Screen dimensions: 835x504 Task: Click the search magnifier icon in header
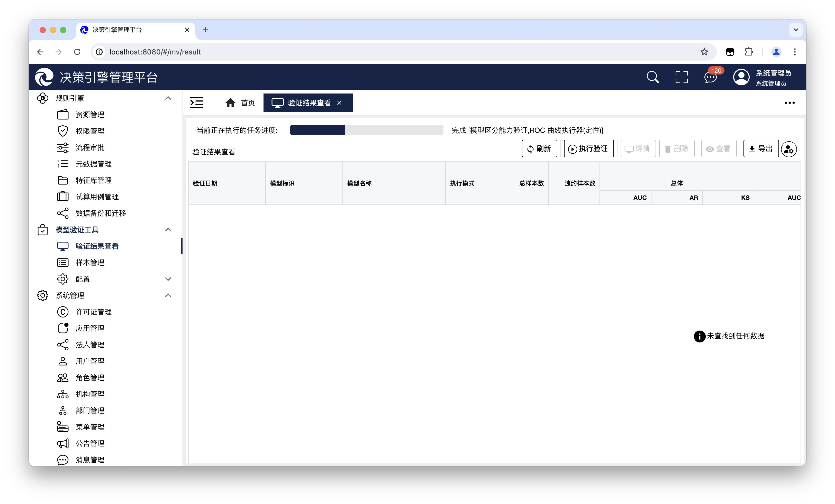652,77
